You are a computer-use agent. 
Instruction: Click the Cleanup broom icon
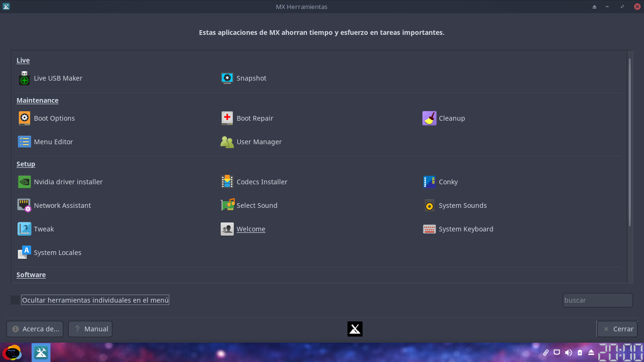pyautogui.click(x=429, y=118)
